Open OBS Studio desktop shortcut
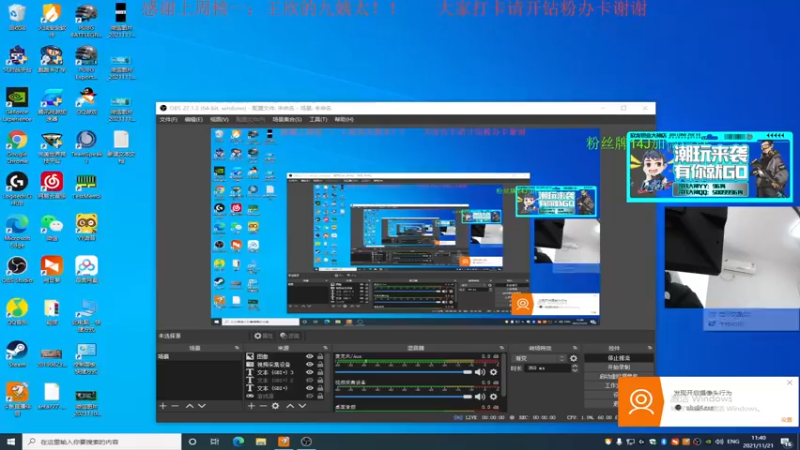 tap(17, 270)
